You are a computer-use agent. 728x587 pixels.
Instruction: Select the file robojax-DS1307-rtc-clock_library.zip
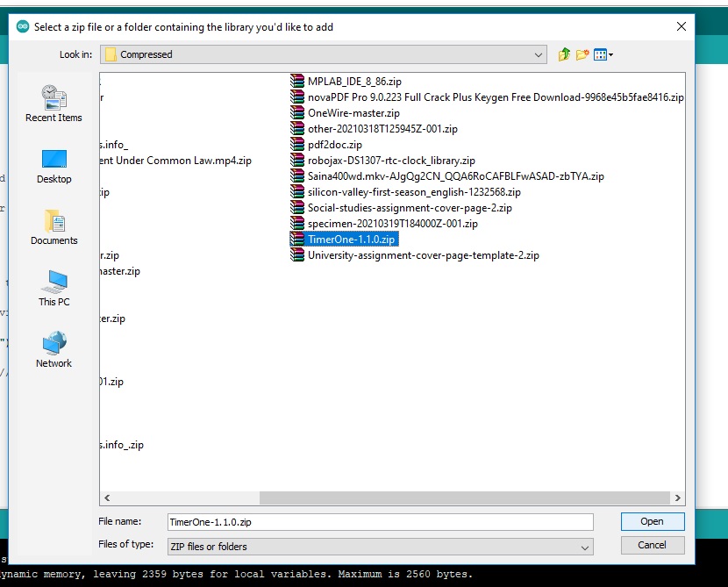pos(391,161)
